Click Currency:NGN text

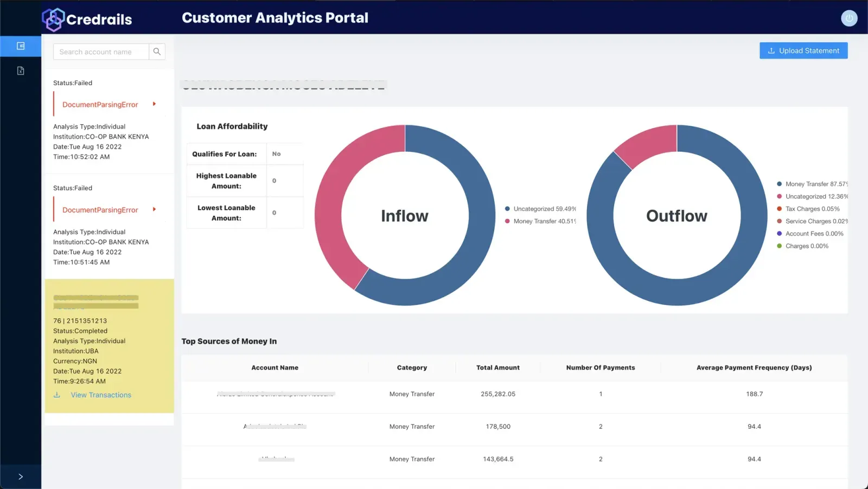point(75,361)
